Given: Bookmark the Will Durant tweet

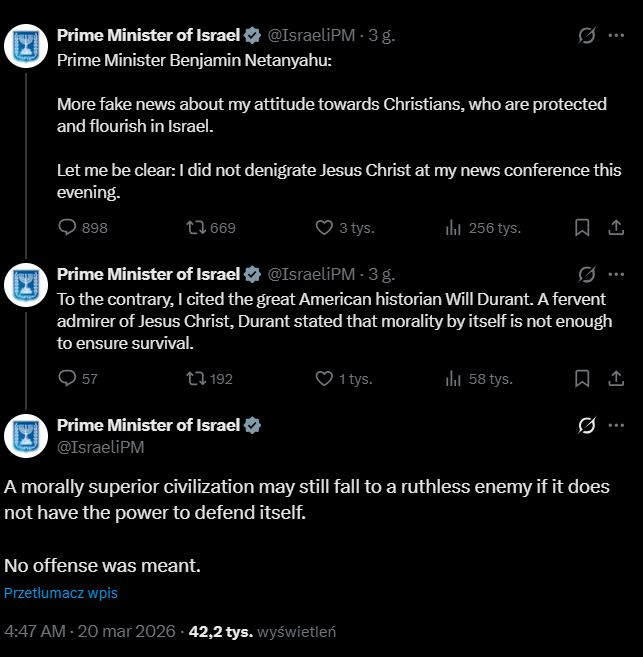Looking at the screenshot, I should [x=582, y=379].
